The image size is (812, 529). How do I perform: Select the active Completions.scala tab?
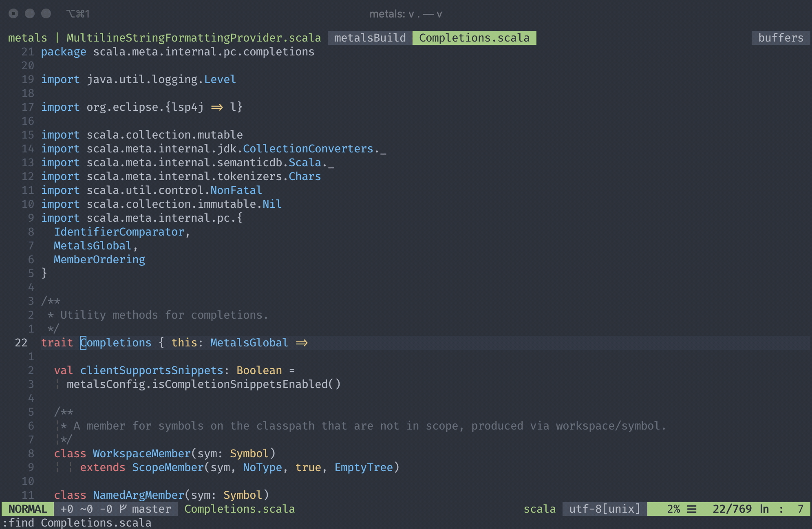(474, 38)
